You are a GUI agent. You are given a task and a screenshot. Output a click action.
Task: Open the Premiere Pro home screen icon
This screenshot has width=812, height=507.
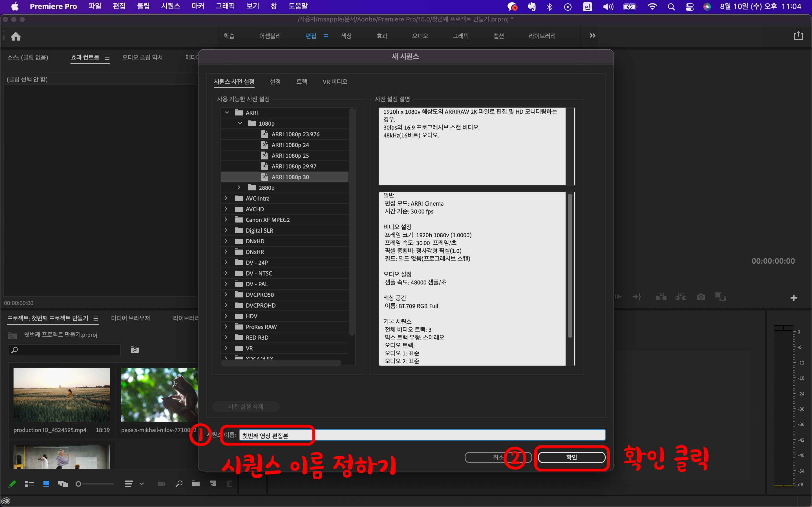[x=16, y=36]
